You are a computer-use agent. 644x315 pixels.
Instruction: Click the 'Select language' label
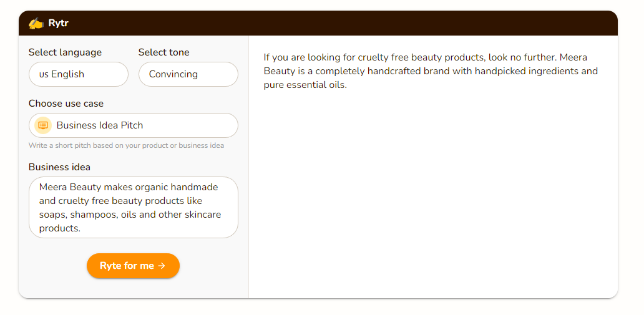tap(65, 52)
